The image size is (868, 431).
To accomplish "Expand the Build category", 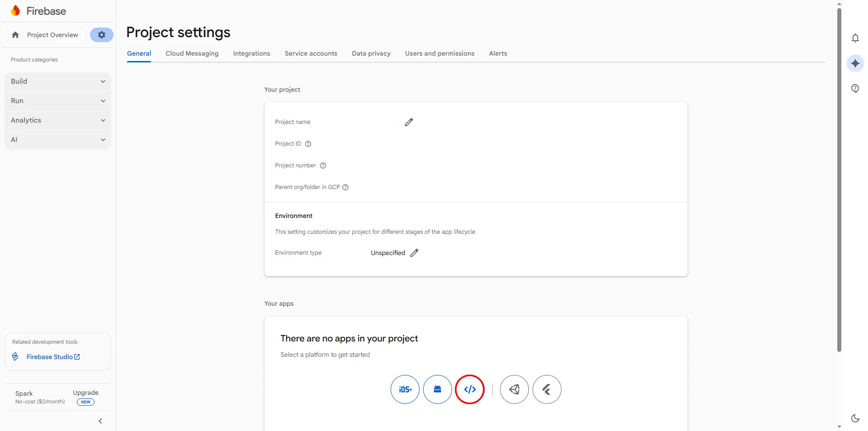I will click(x=58, y=81).
